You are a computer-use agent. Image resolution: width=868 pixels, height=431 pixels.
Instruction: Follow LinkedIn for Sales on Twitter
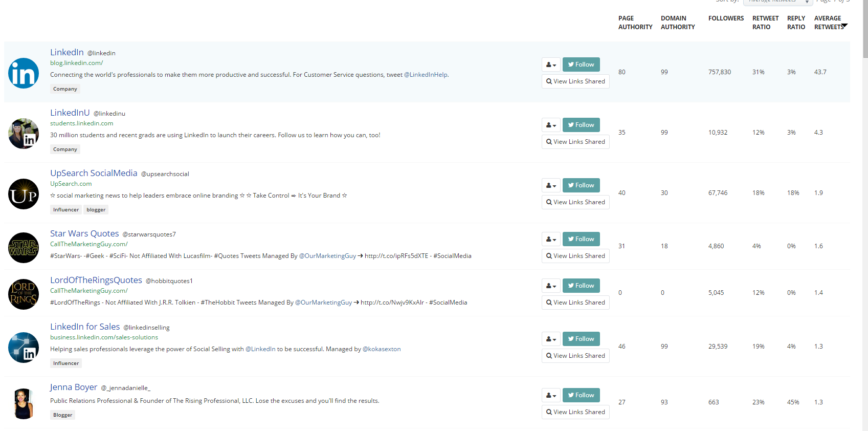[x=581, y=339]
